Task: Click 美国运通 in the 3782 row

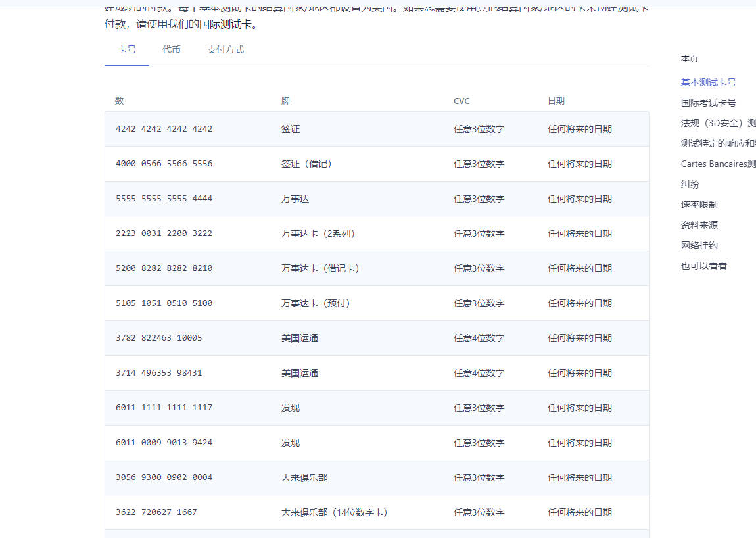Action: 299,338
